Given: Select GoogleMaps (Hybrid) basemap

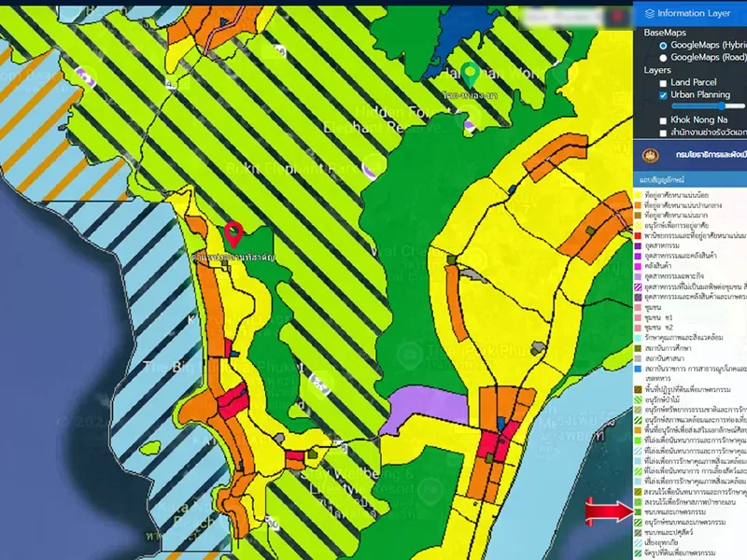Looking at the screenshot, I should (663, 45).
